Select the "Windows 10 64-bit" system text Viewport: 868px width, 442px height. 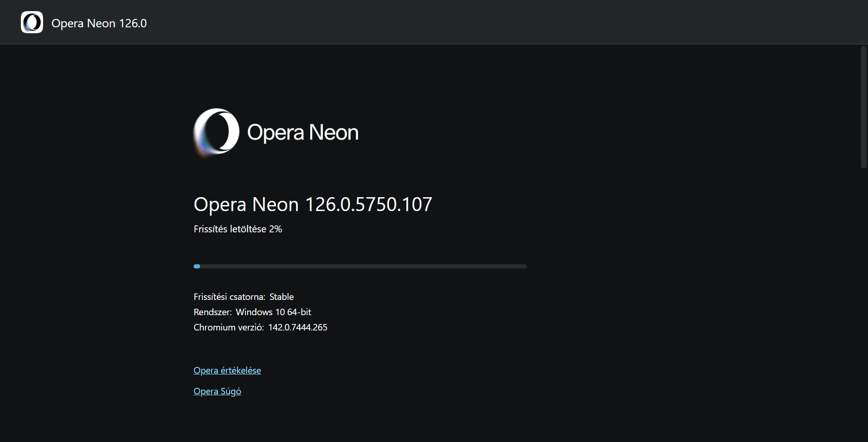click(273, 312)
